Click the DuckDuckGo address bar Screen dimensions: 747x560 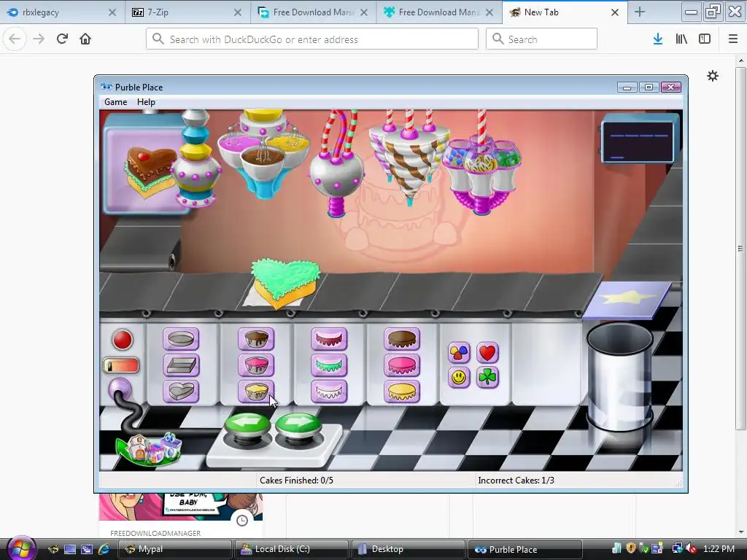pos(312,39)
